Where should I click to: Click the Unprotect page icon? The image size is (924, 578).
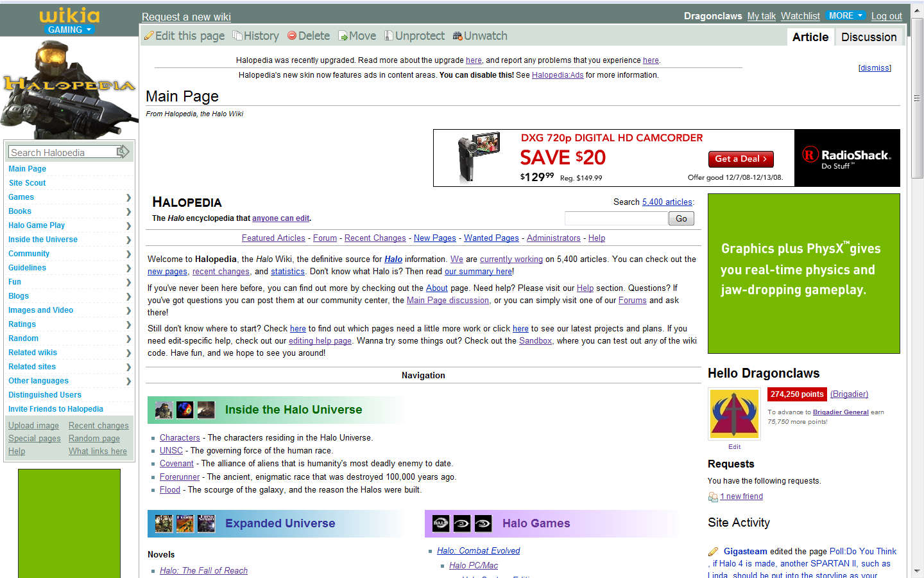(x=389, y=36)
